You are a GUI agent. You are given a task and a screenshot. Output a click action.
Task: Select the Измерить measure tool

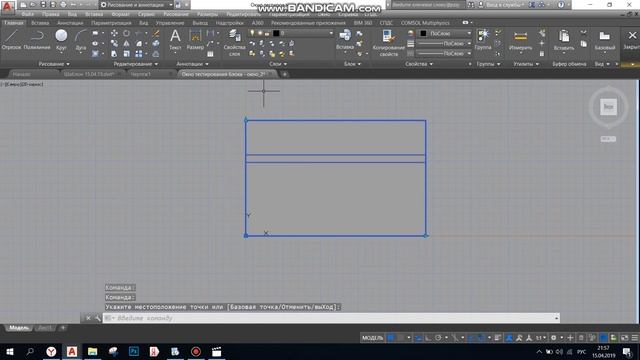(x=520, y=40)
